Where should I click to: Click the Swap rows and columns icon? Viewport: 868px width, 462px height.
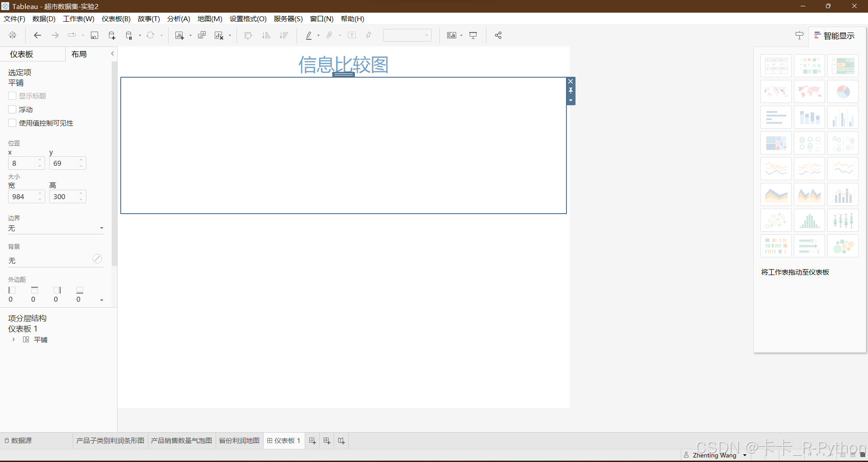tap(248, 35)
